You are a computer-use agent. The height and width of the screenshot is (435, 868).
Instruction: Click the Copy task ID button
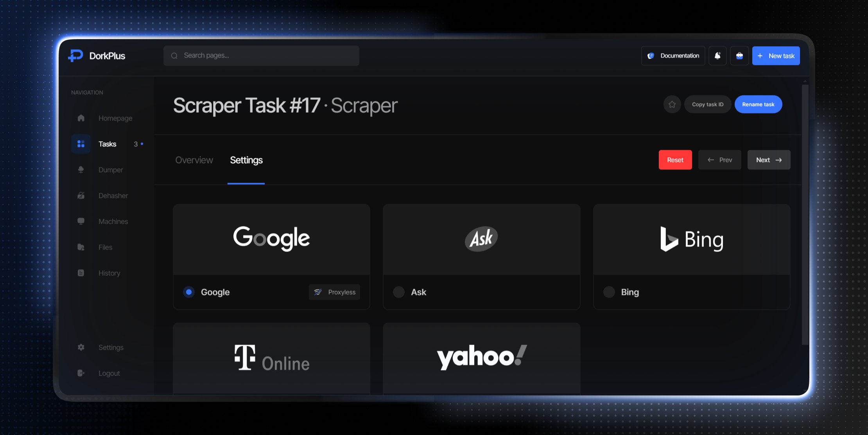click(707, 104)
